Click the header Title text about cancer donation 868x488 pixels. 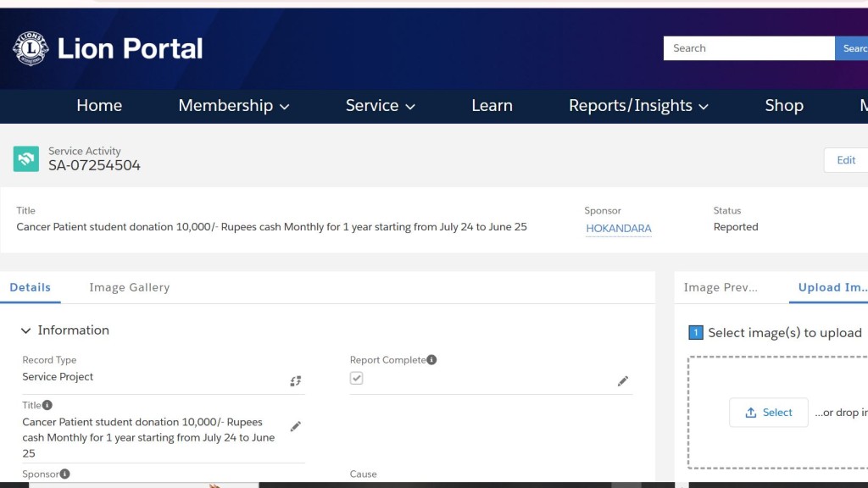[271, 227]
